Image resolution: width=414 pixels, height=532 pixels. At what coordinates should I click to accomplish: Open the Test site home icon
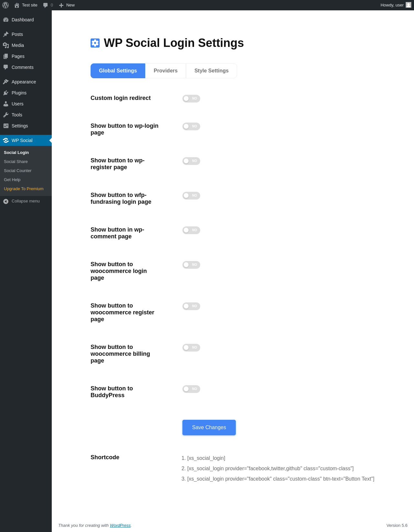(17, 5)
